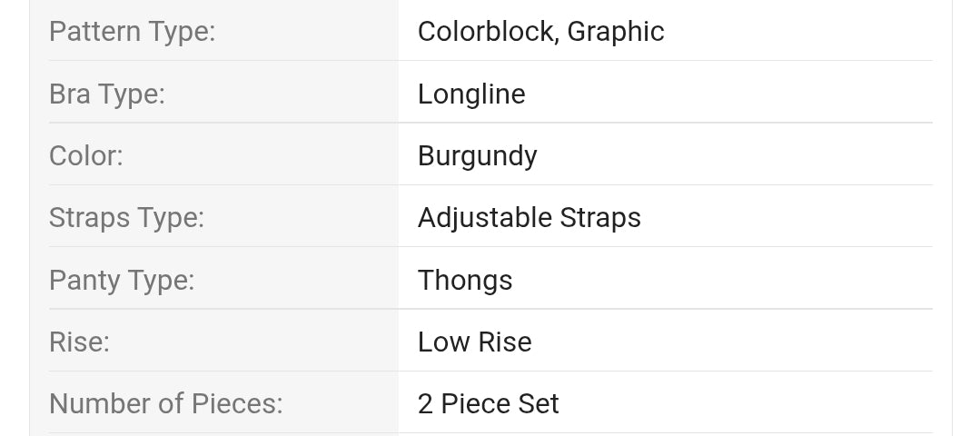Screen dimensions: 980x436
Task: Click the Color label
Action: pyautogui.click(x=86, y=155)
